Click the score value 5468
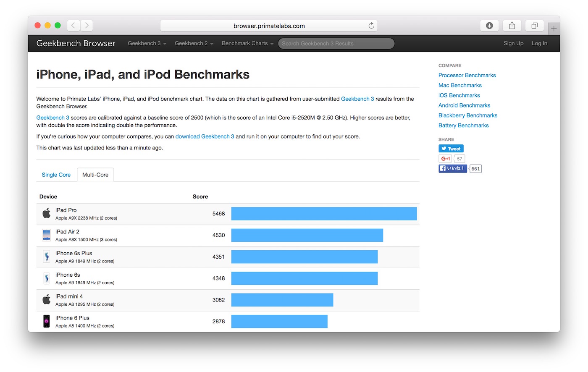 pos(218,214)
